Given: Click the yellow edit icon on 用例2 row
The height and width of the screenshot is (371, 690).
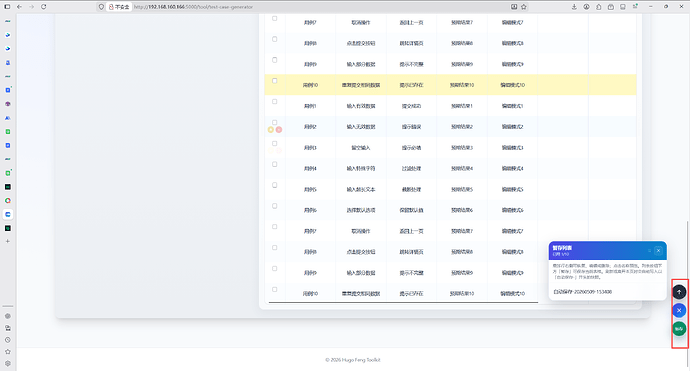Looking at the screenshot, I should (271, 129).
